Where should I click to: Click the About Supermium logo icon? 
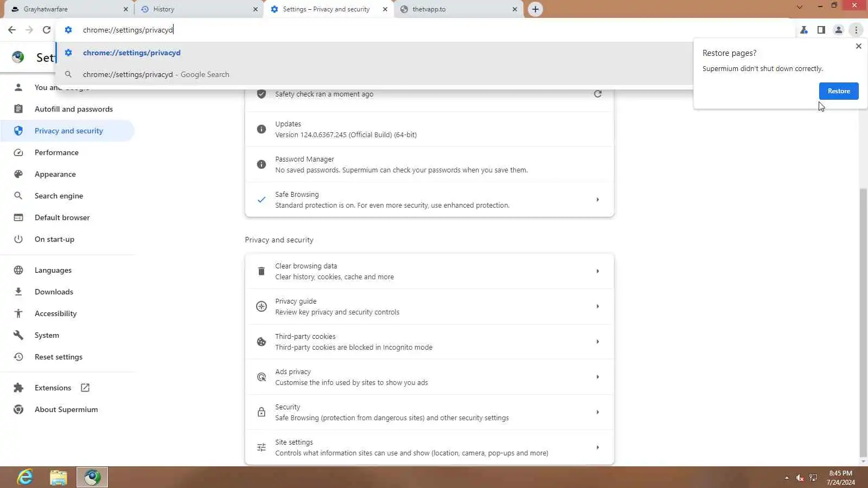(18, 409)
